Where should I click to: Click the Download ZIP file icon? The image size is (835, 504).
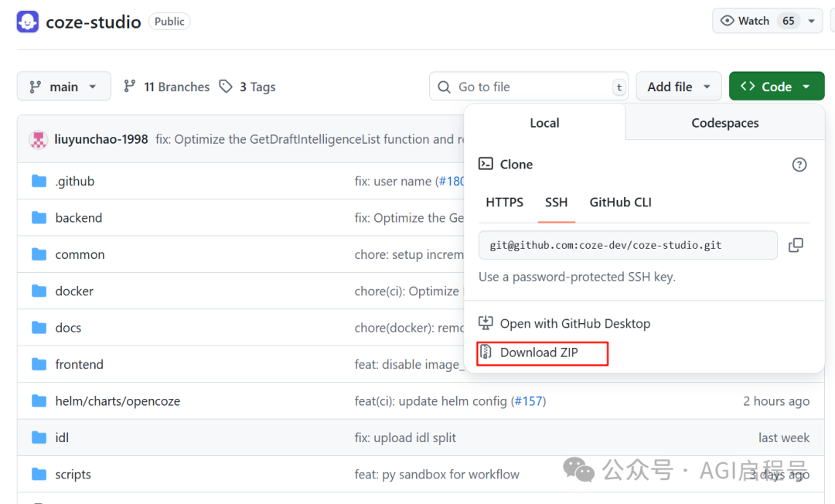coord(486,352)
